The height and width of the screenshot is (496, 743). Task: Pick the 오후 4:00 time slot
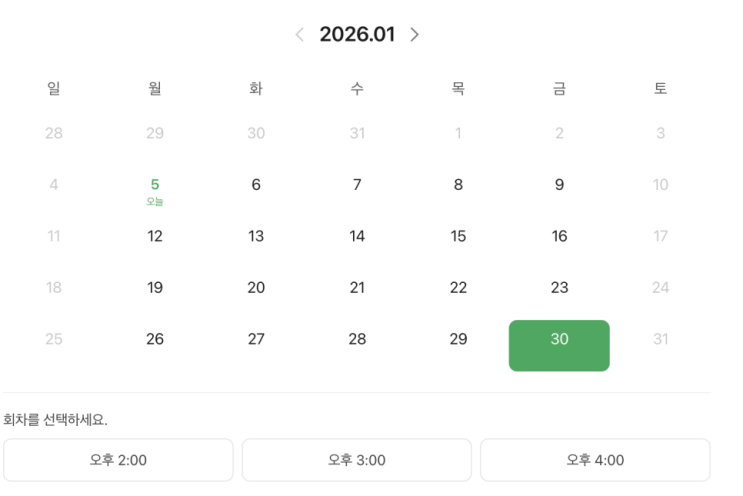tap(595, 460)
